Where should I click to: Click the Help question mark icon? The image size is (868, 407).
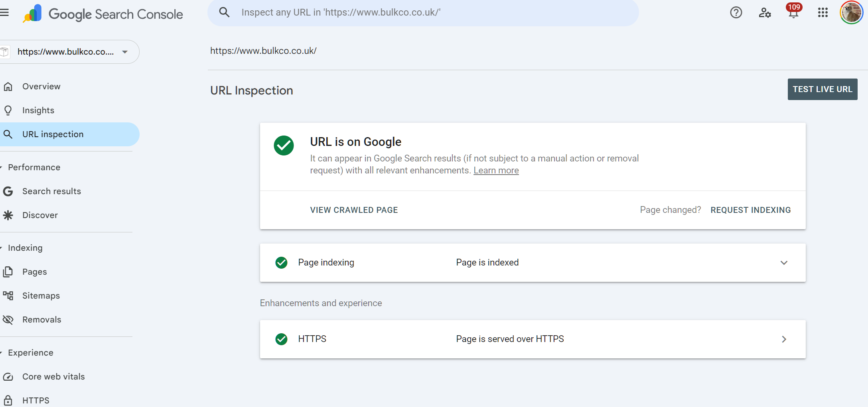pyautogui.click(x=736, y=13)
